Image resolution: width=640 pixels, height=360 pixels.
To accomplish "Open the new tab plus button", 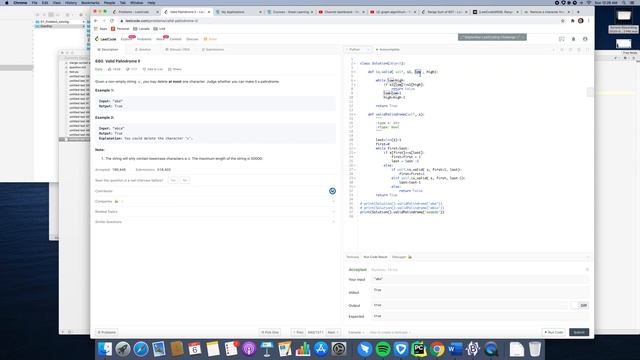I will pyautogui.click(x=578, y=12).
